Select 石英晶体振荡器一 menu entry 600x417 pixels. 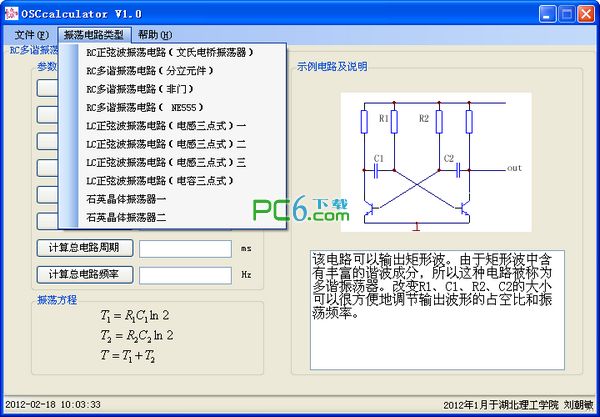point(126,198)
